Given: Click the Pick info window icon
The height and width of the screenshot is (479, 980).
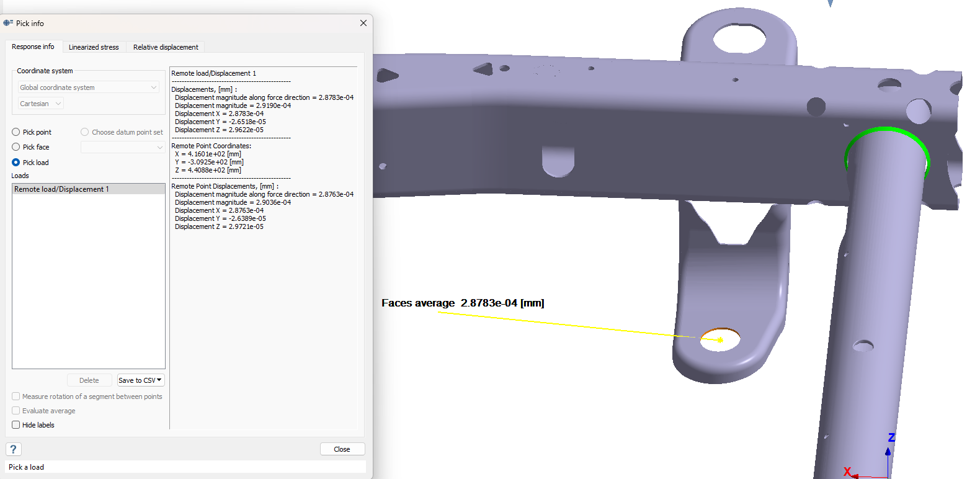Looking at the screenshot, I should tap(8, 23).
